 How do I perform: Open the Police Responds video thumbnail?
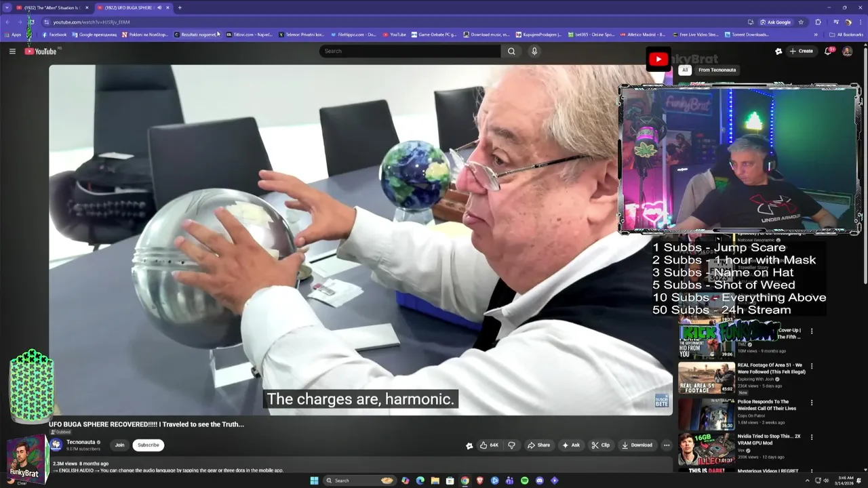pos(707,413)
